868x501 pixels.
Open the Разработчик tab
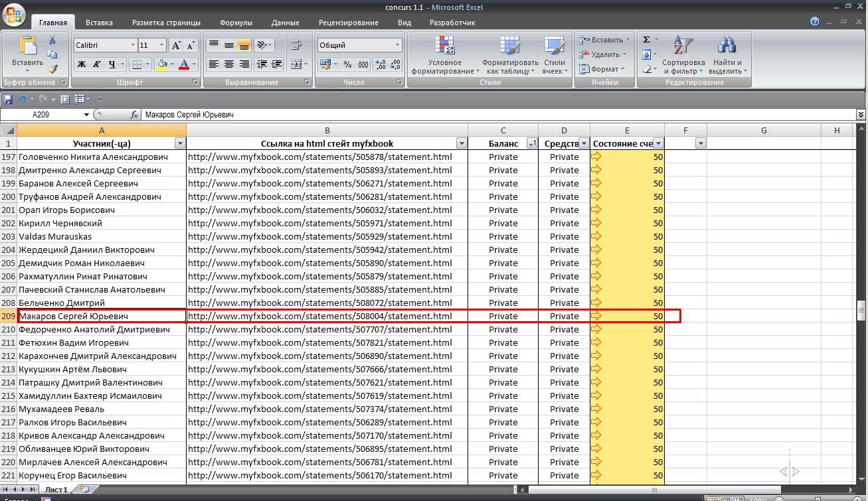point(452,23)
